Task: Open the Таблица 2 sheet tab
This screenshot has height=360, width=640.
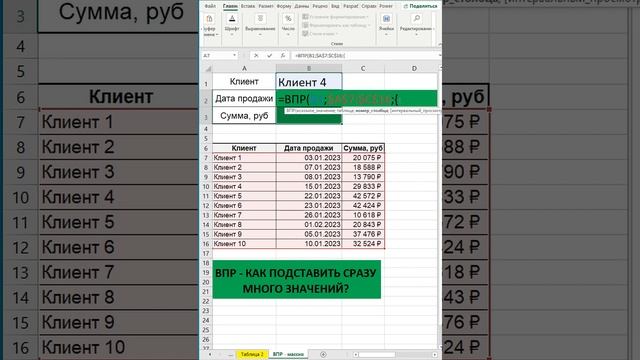Action: pyautogui.click(x=252, y=354)
